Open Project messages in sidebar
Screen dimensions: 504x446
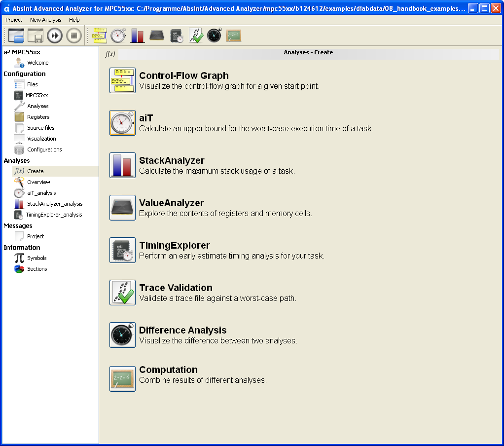pos(36,236)
